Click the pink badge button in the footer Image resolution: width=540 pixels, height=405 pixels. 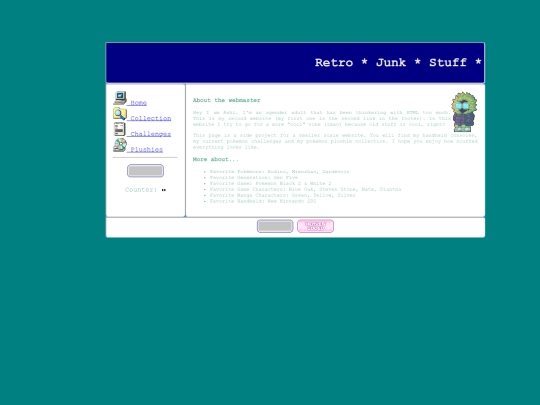tap(315, 226)
